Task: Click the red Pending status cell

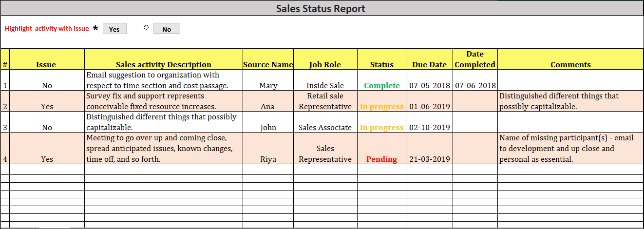Action: coord(381,159)
